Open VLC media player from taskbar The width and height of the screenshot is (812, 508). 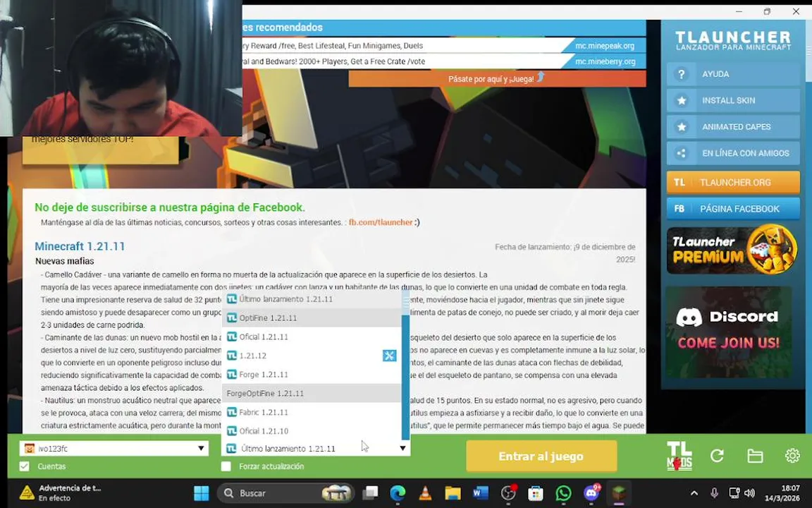[425, 493]
